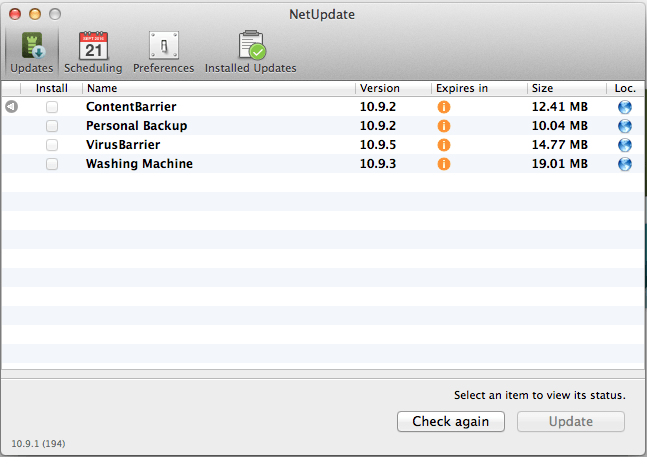This screenshot has height=457, width=647.
Task: Close the NetUpdate window with red button
Action: tap(15, 14)
